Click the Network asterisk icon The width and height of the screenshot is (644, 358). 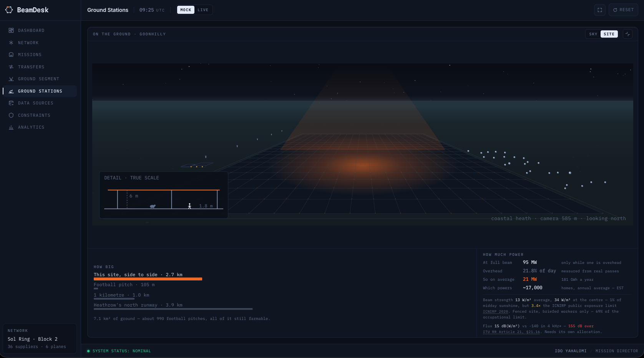pyautogui.click(x=11, y=43)
